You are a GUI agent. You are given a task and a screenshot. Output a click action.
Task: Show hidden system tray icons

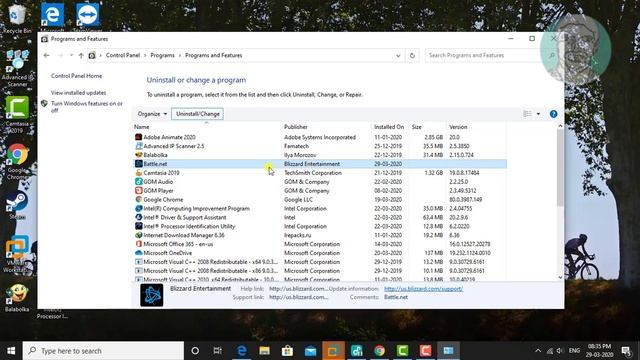pyautogui.click(x=538, y=351)
